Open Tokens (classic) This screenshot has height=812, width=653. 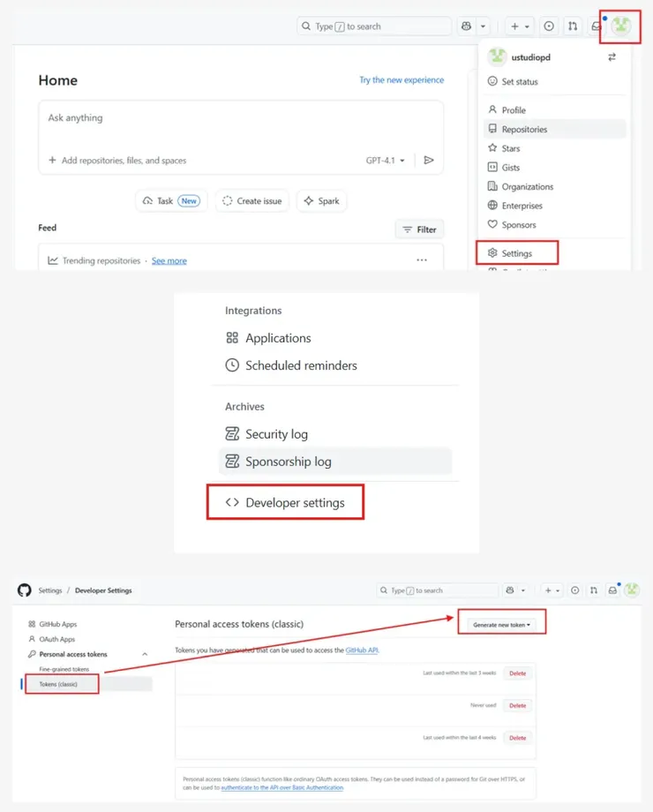click(58, 684)
